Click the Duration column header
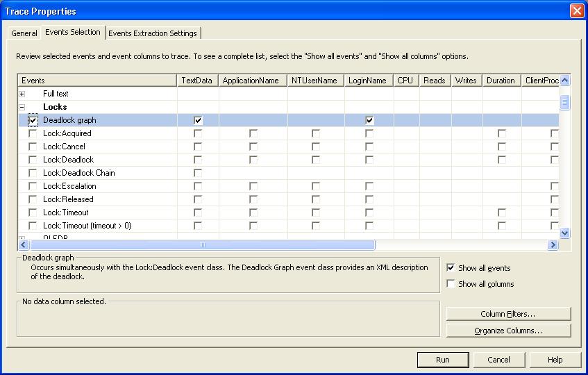This screenshot has width=588, height=375. tap(502, 81)
